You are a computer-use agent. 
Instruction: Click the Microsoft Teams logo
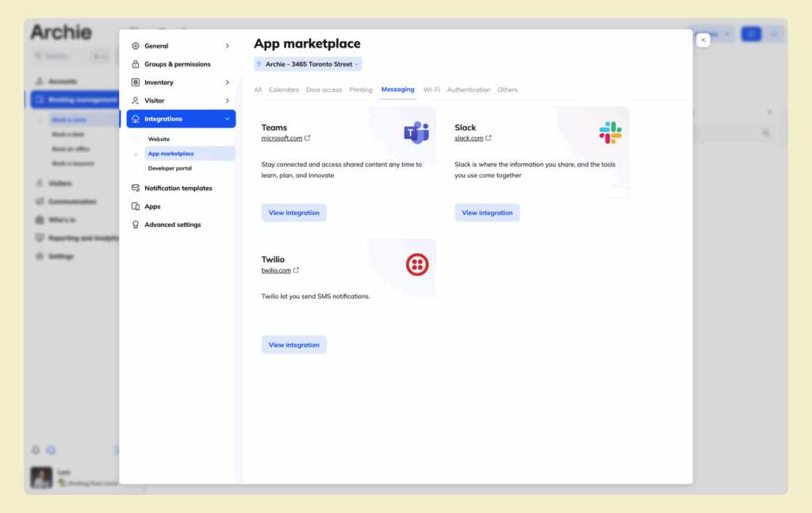tap(416, 132)
